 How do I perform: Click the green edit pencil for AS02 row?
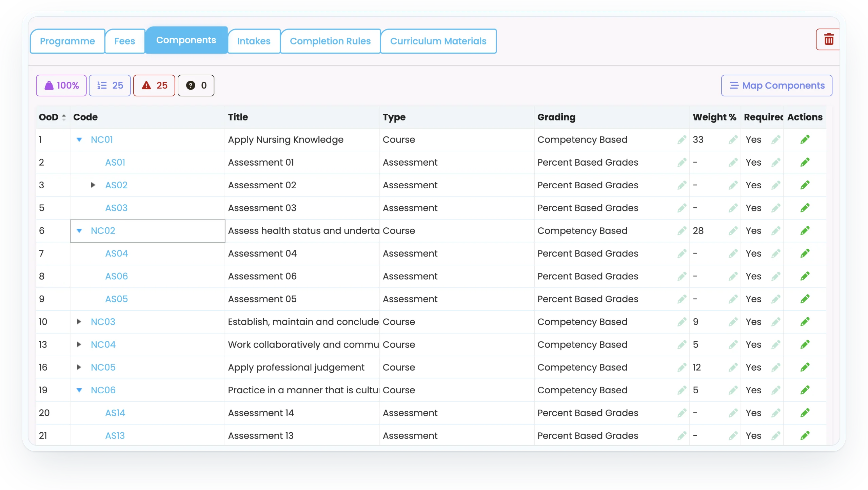(x=805, y=185)
